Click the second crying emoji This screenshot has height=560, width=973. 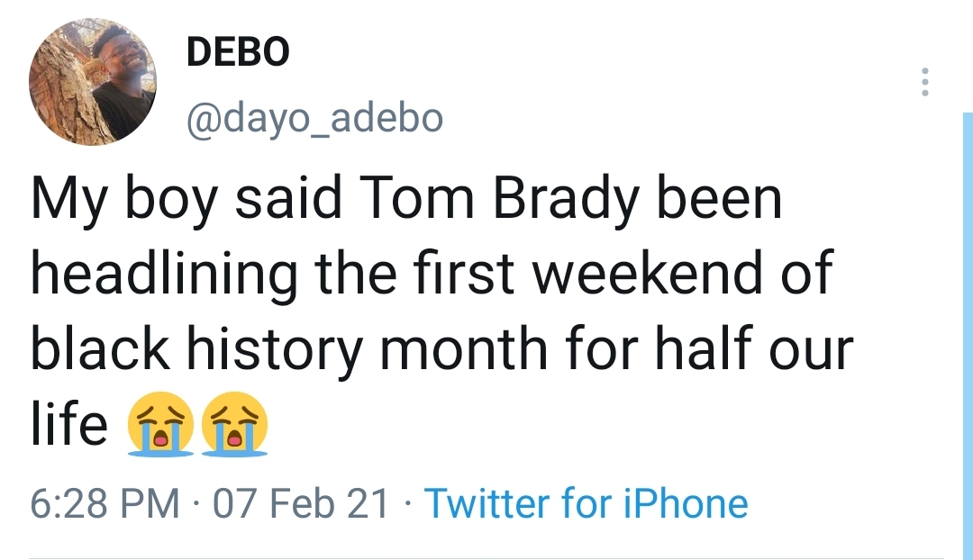coord(234,424)
